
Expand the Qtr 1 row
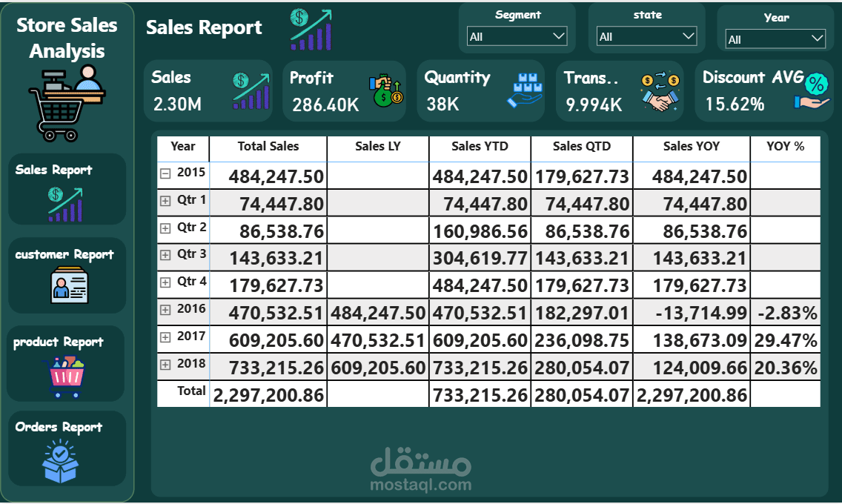point(165,201)
